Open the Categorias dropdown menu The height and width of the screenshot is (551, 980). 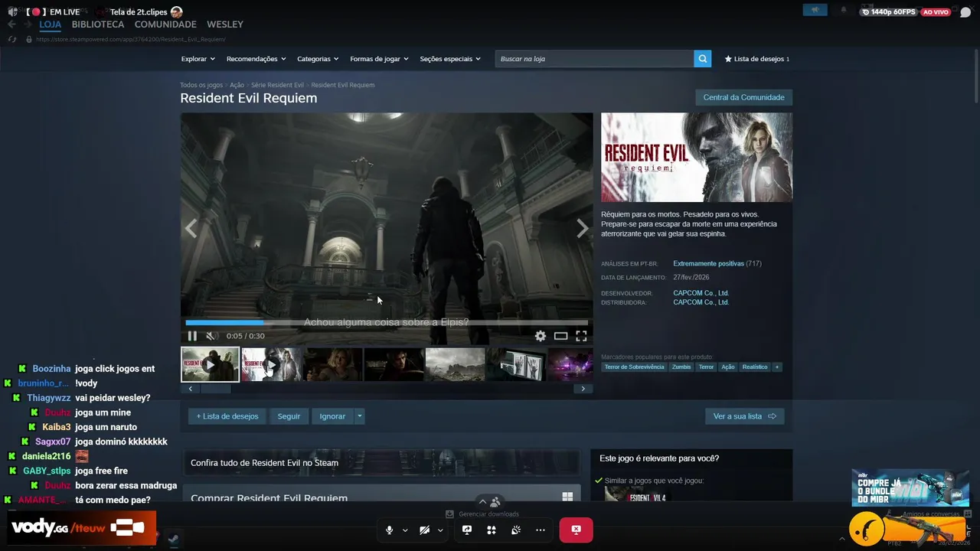point(318,59)
